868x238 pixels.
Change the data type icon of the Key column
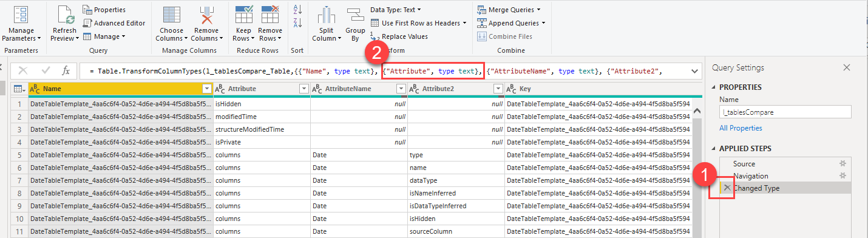click(512, 89)
